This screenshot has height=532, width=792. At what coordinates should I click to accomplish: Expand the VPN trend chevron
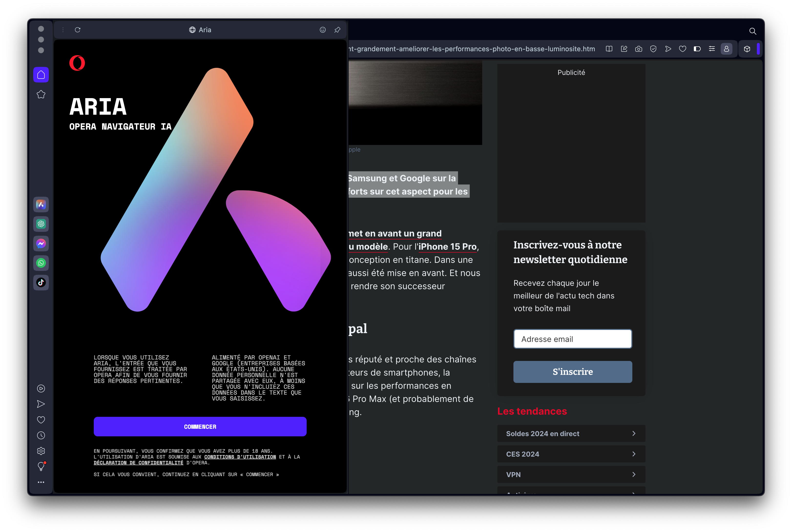pyautogui.click(x=634, y=474)
